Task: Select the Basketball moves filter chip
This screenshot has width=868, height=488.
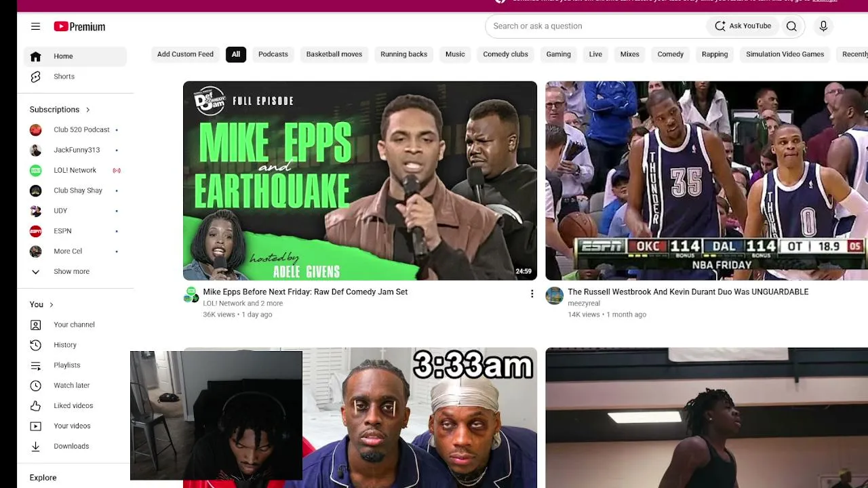Action: tap(334, 54)
